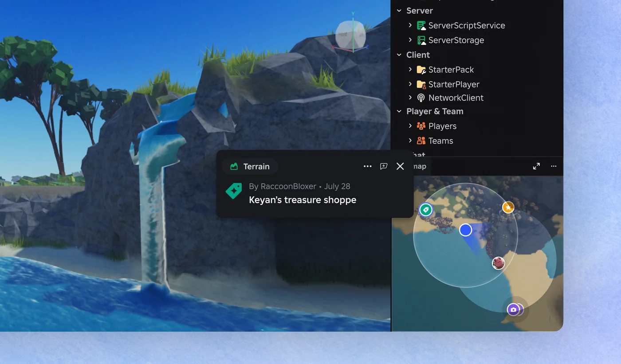The height and width of the screenshot is (364, 621).
Task: Click the green price tag icon in popup
Action: (234, 191)
